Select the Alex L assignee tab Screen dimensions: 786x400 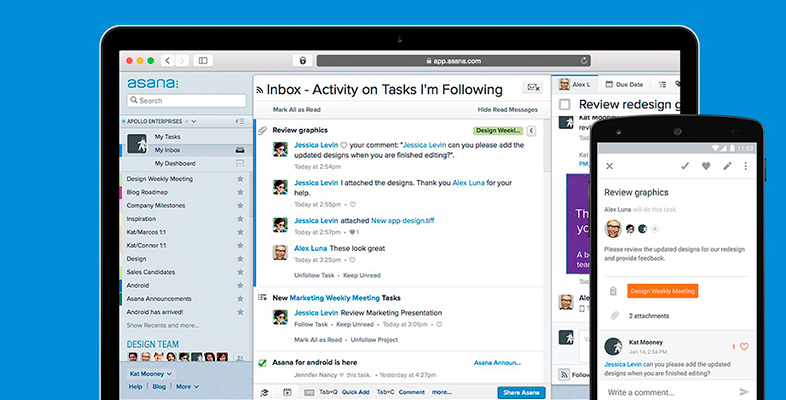pyautogui.click(x=575, y=84)
